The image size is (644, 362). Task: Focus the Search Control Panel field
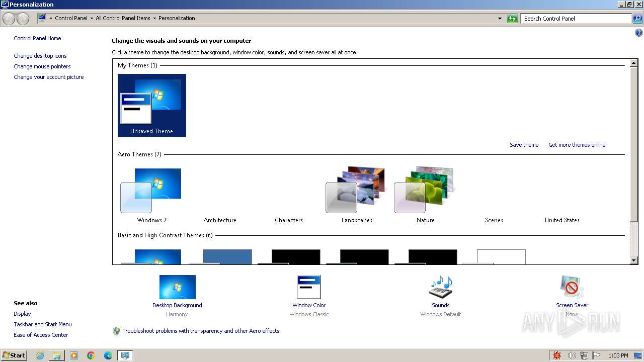(x=577, y=19)
